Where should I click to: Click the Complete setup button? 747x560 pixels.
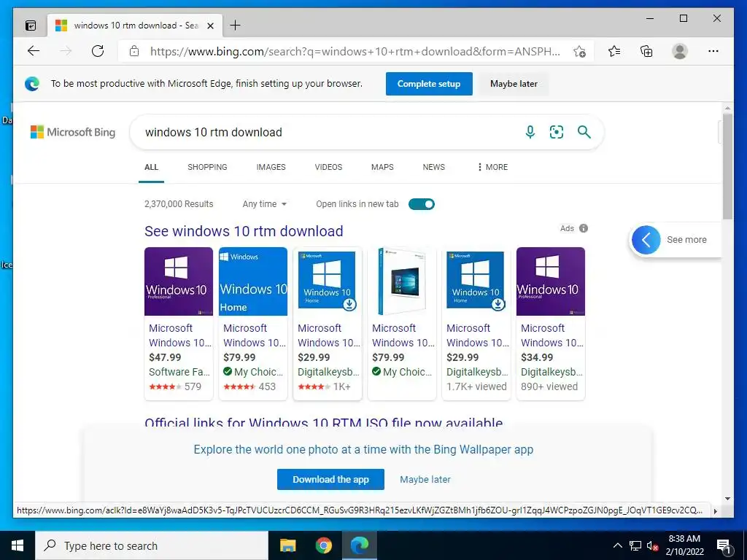[x=429, y=84]
